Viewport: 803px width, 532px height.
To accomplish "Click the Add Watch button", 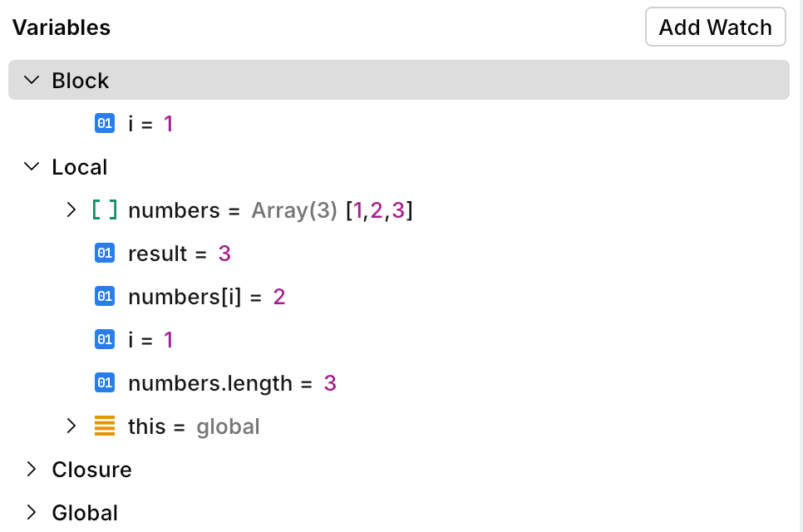I will pyautogui.click(x=715, y=27).
